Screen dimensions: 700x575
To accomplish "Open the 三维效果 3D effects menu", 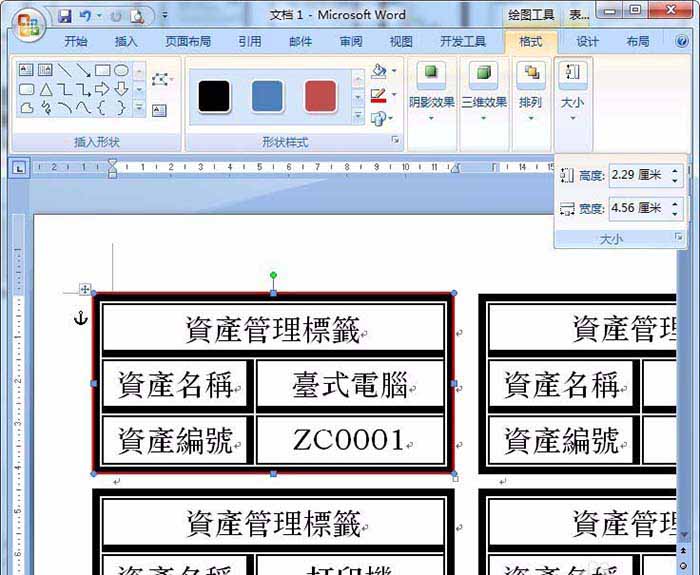I will [484, 92].
